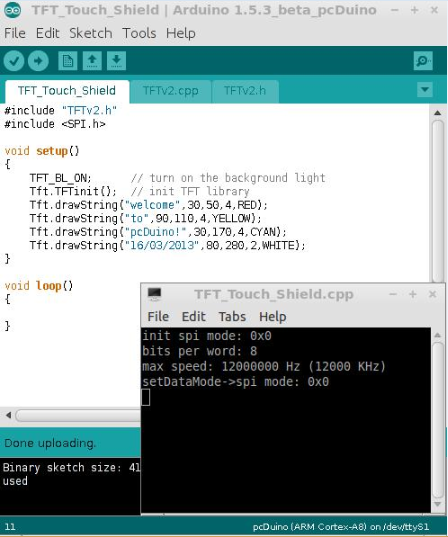The image size is (448, 537).
Task: Click 'void loop()' in the code
Action: [39, 286]
